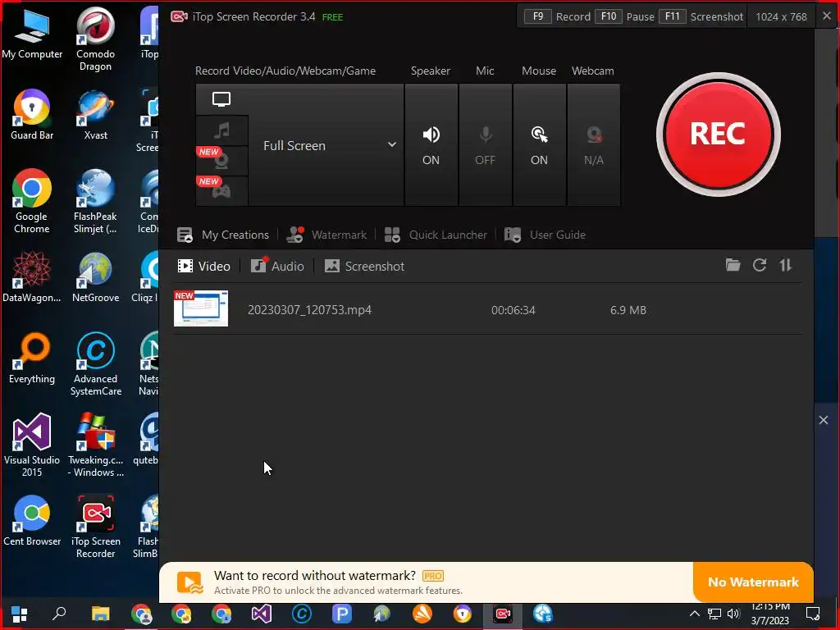Image resolution: width=840 pixels, height=630 pixels.
Task: Open Cent Browser desktop shortcut
Action: coord(32,521)
